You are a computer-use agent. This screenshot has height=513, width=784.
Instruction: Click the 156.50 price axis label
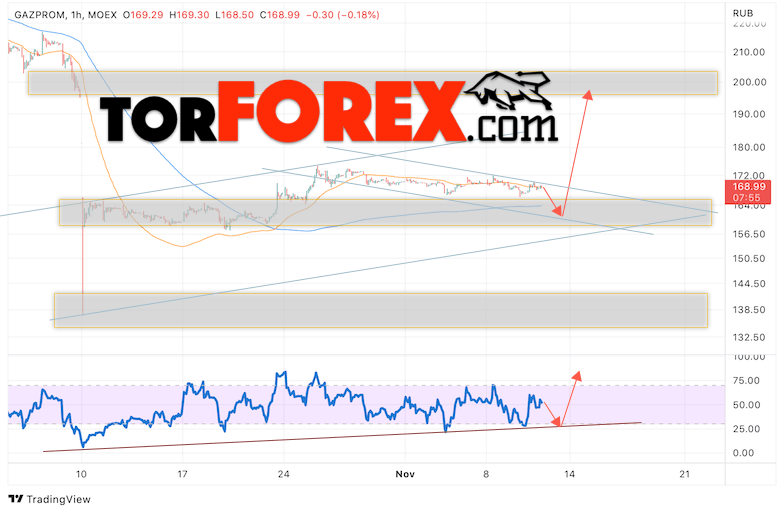[748, 234]
